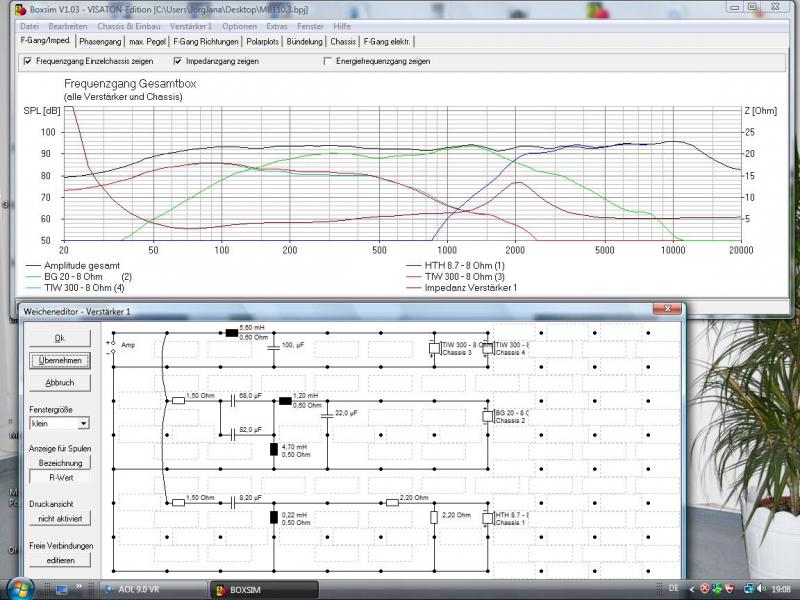
Task: Enable Energiefrequenzgang zeigen checkbox
Action: pyautogui.click(x=327, y=61)
